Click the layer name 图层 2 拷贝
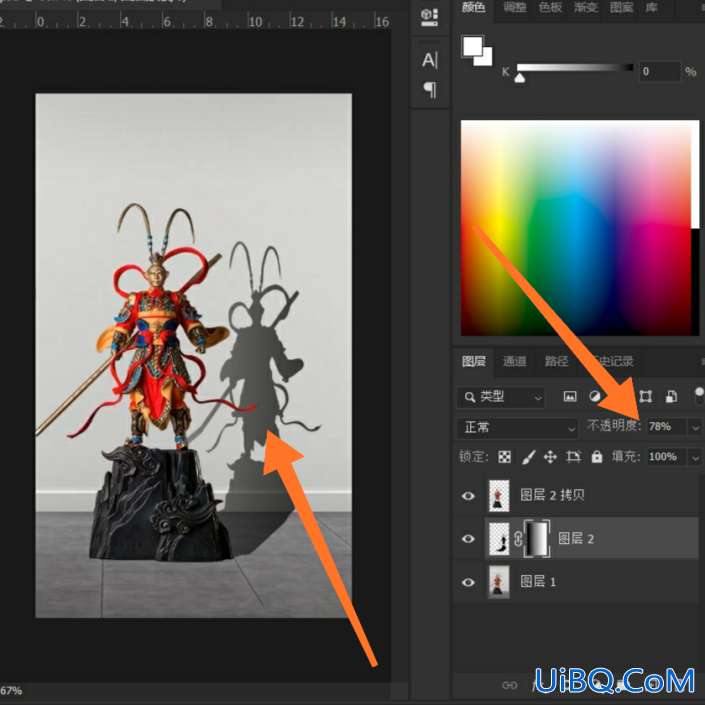The image size is (705, 705). 552,495
